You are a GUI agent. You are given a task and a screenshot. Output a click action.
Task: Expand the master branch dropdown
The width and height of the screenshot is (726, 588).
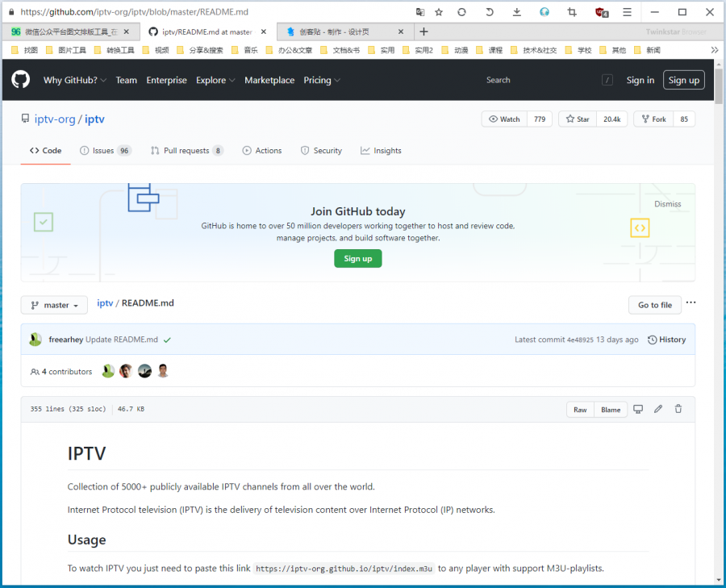coord(54,305)
